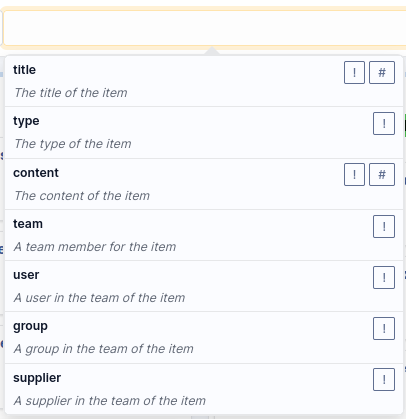Click the hash icon for content
The image size is (406, 419).
tap(382, 174)
